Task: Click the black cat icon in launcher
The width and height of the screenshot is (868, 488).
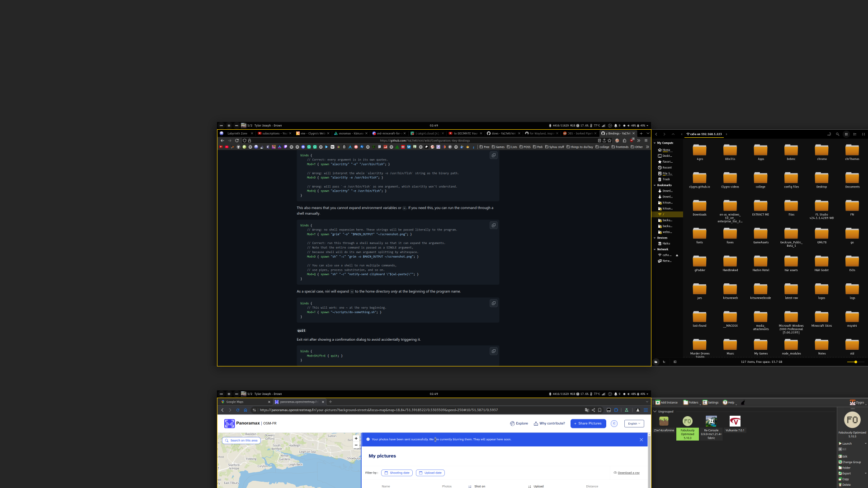Action: tap(743, 402)
